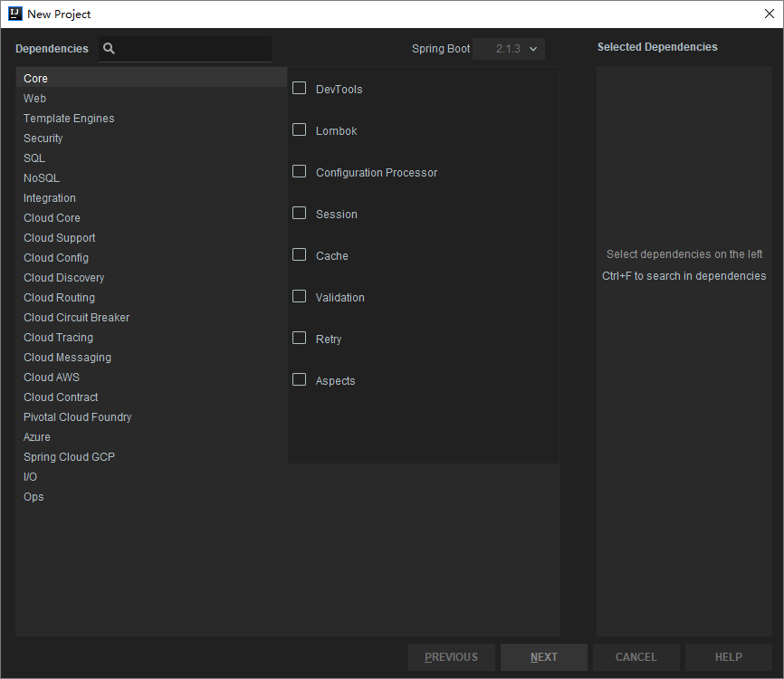Select the Cloud Config category
This screenshot has height=679, width=784.
(x=151, y=258)
